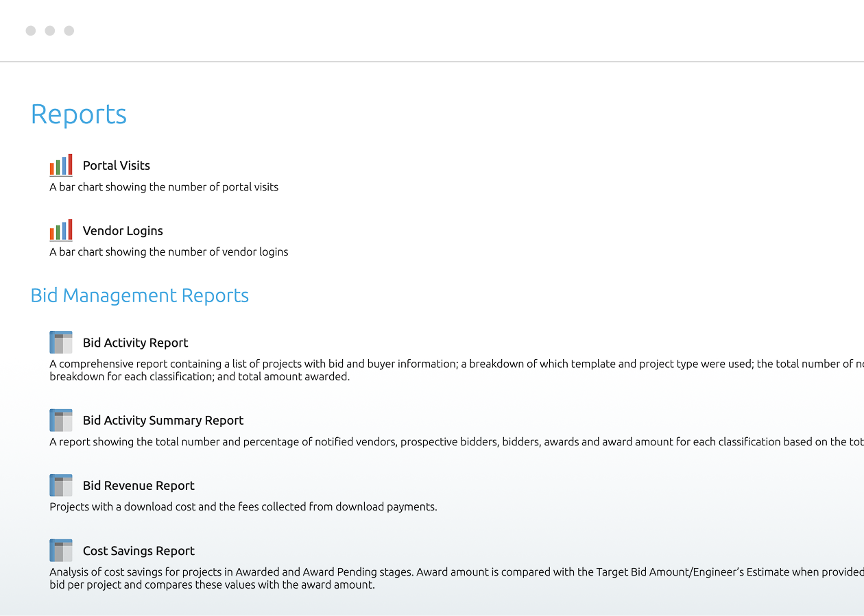View the Bid Activity Summary Report title
Screen dimensions: 864x616
click(x=163, y=420)
